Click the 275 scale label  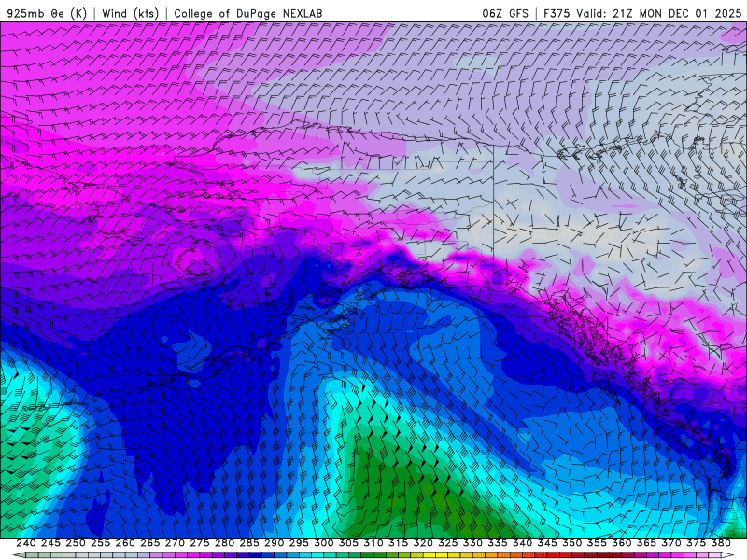[200, 543]
